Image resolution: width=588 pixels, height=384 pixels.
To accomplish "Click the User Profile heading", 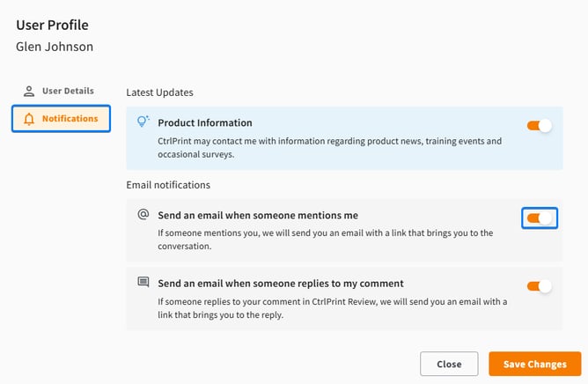I will (x=52, y=25).
